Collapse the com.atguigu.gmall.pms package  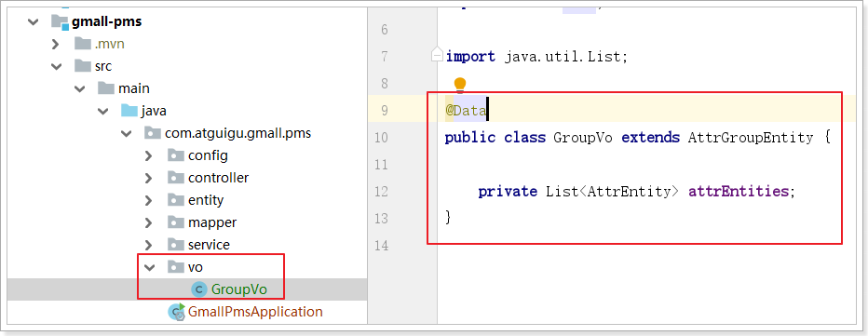(x=127, y=133)
